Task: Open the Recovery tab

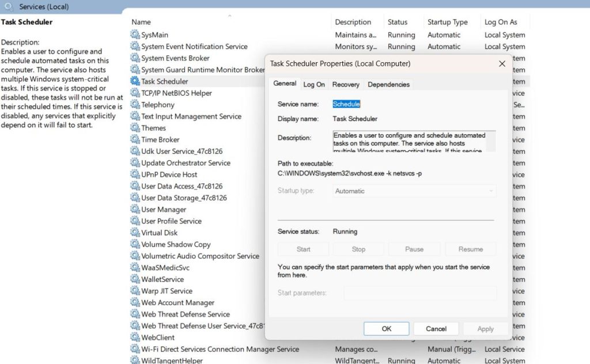Action: [346, 85]
